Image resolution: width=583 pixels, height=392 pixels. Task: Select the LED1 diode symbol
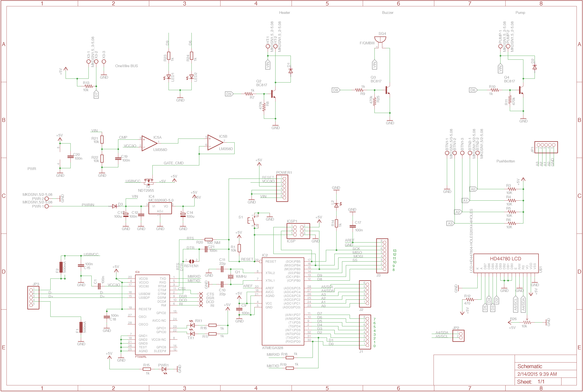click(x=168, y=77)
